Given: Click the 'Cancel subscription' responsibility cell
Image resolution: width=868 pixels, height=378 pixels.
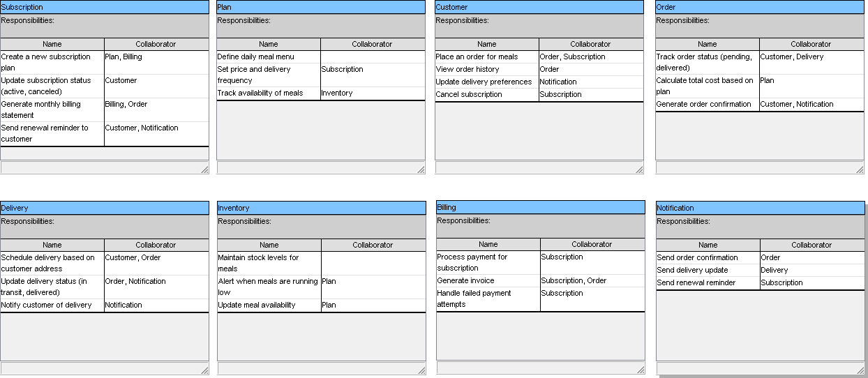Looking at the screenshot, I should tap(487, 94).
